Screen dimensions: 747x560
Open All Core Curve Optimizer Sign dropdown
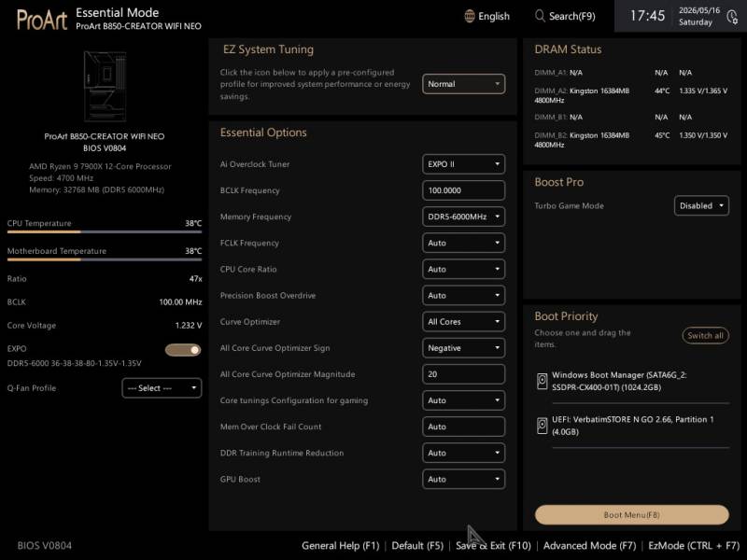[463, 348]
